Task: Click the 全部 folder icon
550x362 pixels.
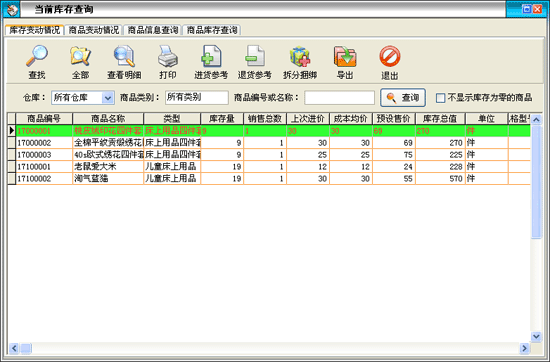Action: click(80, 56)
